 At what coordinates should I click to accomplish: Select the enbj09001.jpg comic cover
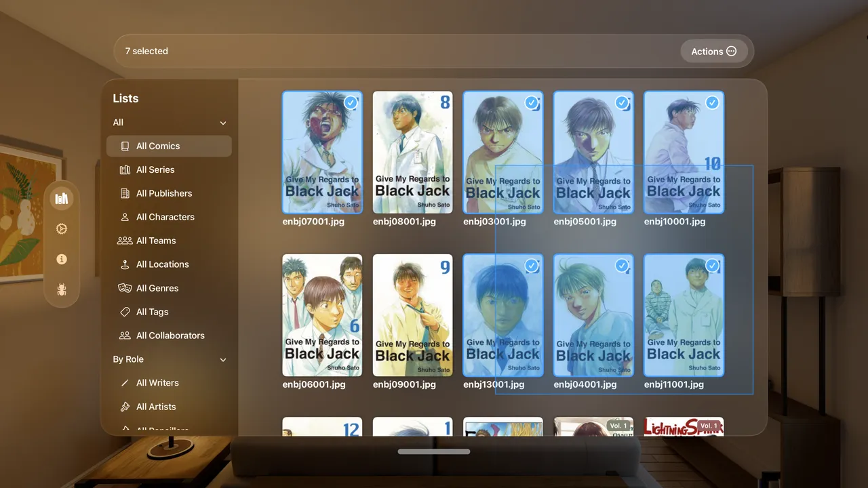coord(412,315)
